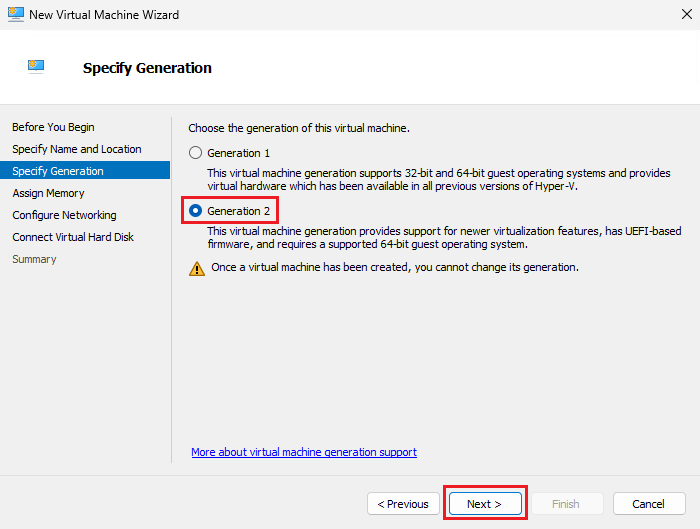Go to Before You Begin step
Image resolution: width=700 pixels, height=529 pixels.
[x=53, y=127]
